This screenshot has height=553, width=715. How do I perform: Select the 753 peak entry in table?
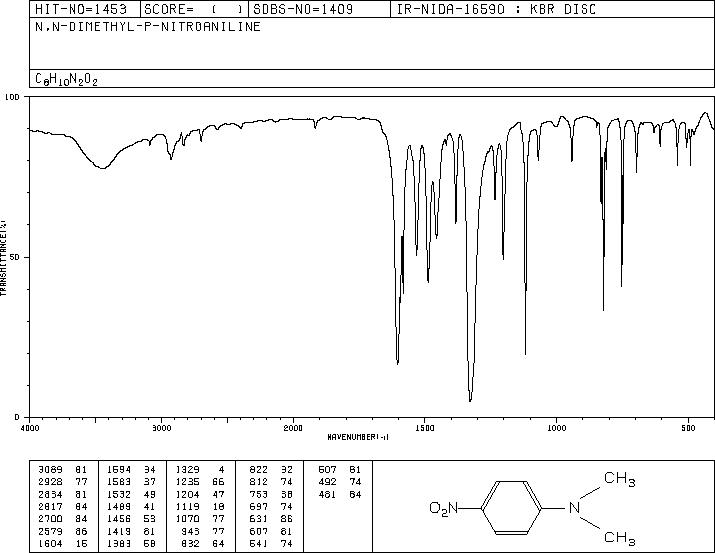271,494
